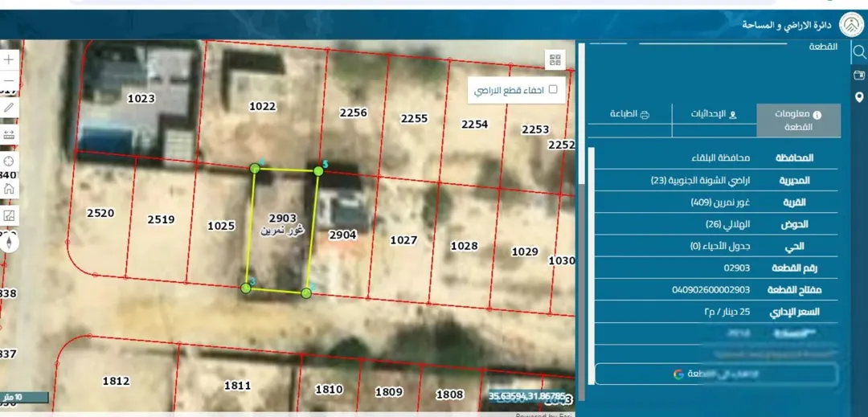Click the parcel key value 040902600002903
This screenshot has height=417, width=868.
[711, 290]
